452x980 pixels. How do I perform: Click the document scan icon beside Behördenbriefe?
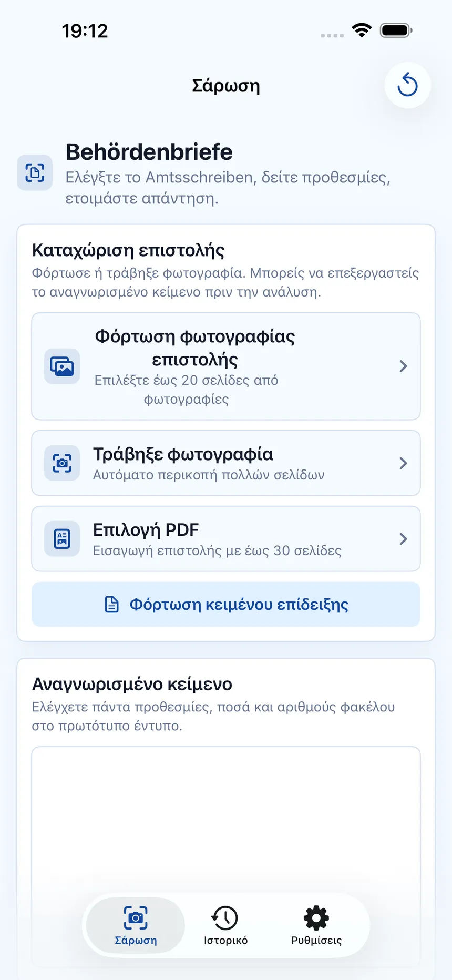point(35,172)
